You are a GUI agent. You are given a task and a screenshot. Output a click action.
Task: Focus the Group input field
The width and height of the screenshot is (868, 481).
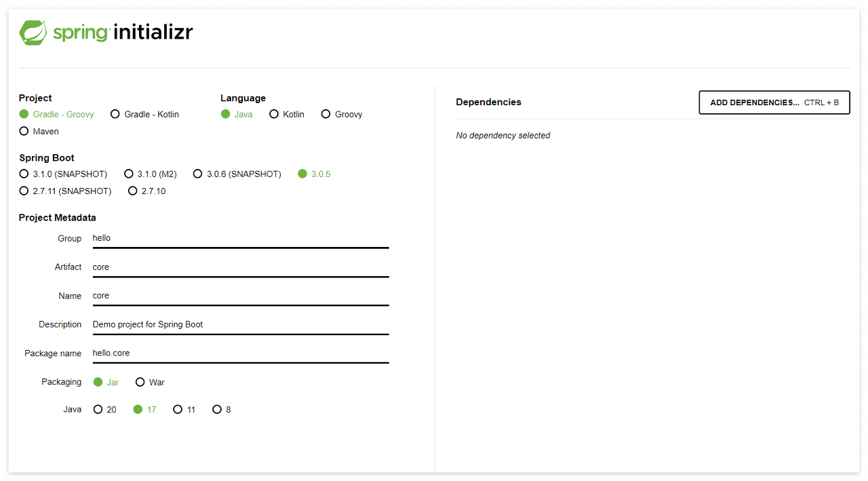coord(241,239)
